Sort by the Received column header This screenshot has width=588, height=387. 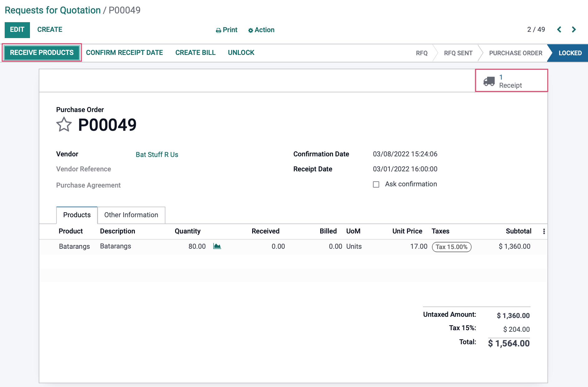coord(266,231)
